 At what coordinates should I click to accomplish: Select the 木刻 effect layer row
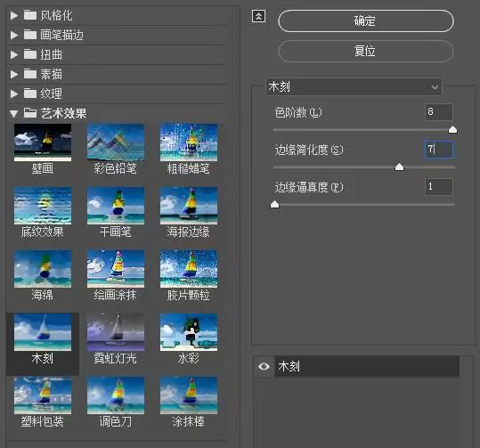[x=367, y=366]
